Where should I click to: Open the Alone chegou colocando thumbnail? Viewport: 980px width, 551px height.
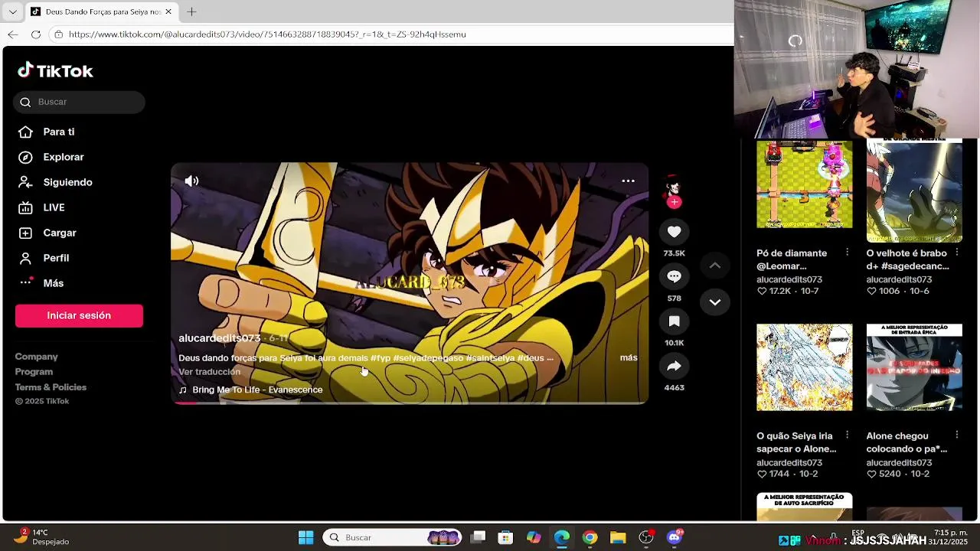coord(914,367)
